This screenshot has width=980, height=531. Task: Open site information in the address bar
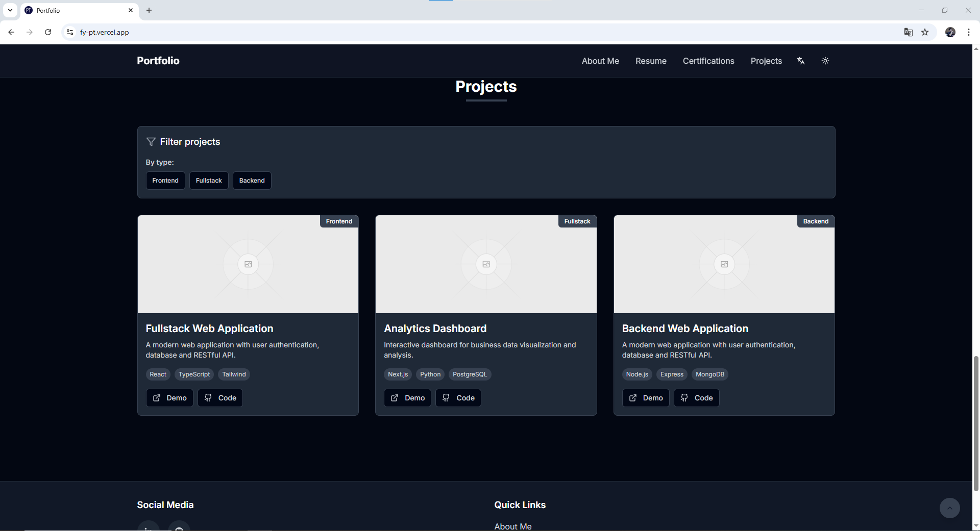pyautogui.click(x=69, y=32)
